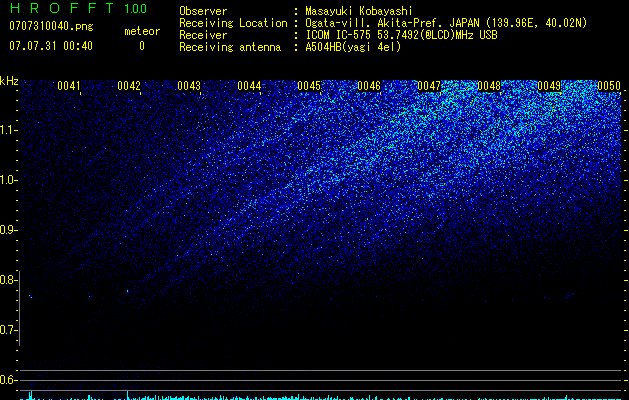Click the 0.8 kHz axis label
This screenshot has height=400, width=629.
tap(8, 280)
